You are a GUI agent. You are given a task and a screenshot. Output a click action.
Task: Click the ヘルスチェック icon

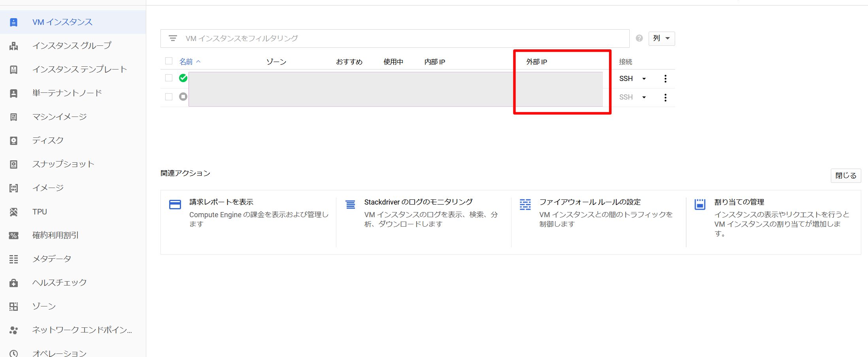(13, 283)
